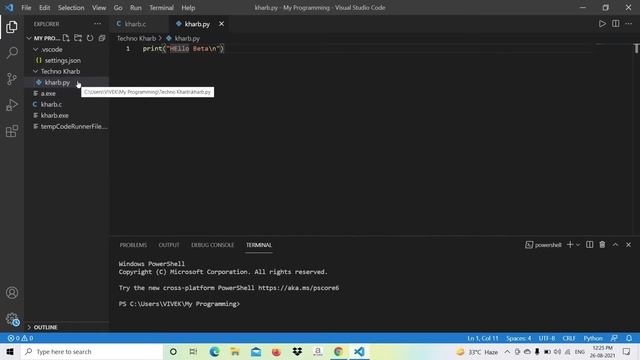This screenshot has width=640, height=360.
Task: Click CRLF line ending in status bar
Action: [569, 338]
